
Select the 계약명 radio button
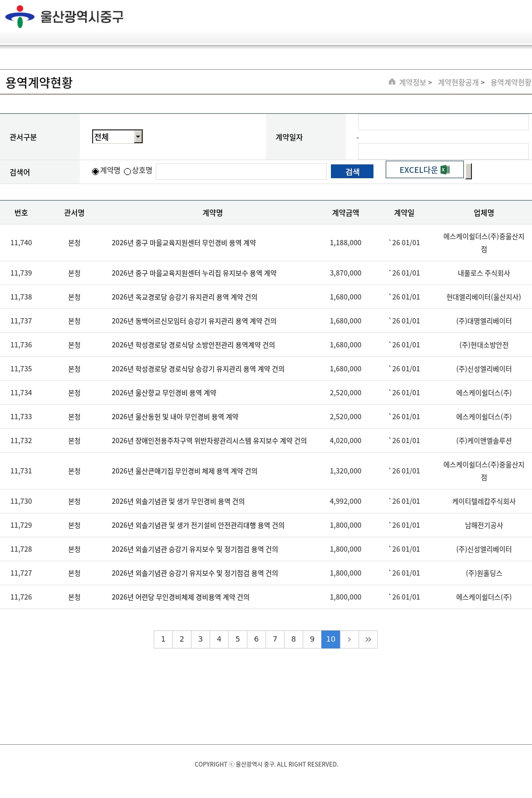96,171
